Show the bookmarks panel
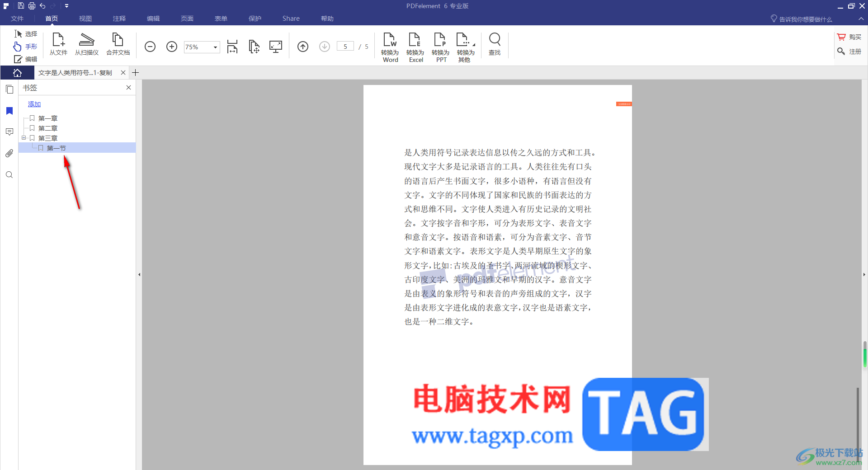This screenshot has width=868, height=470. click(x=9, y=111)
